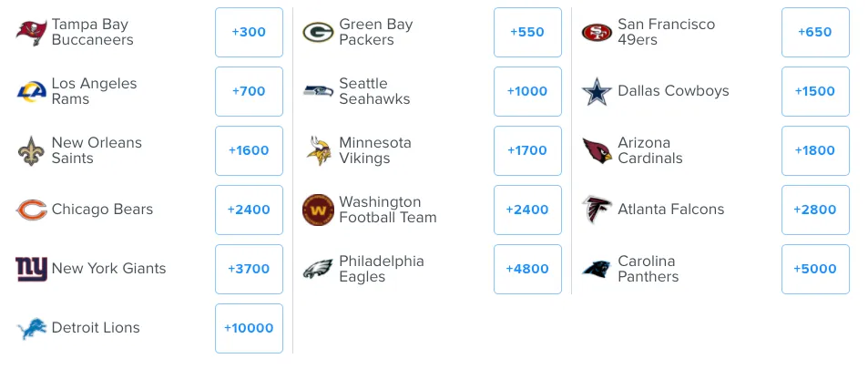868x369 pixels.
Task: Pick the +650 odds for 49ers
Action: [815, 33]
